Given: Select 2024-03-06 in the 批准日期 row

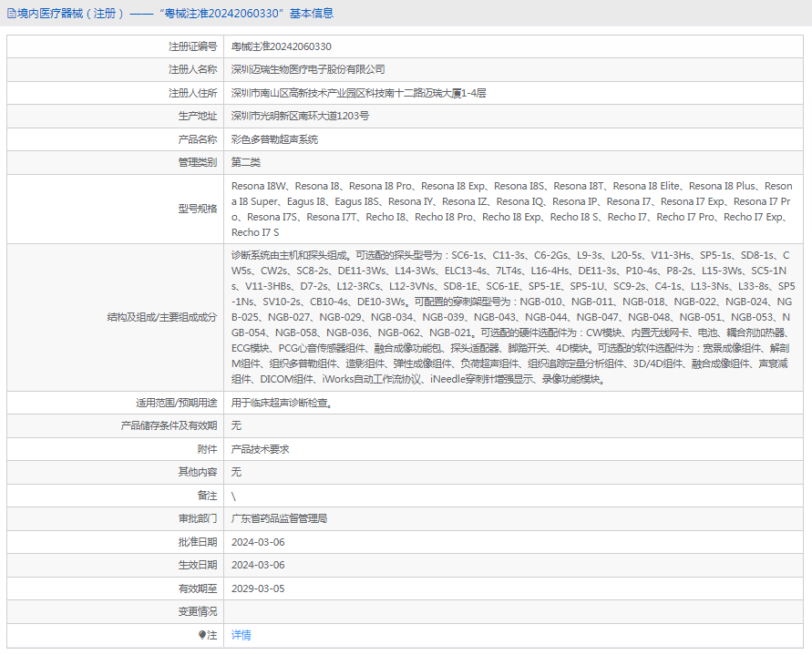Looking at the screenshot, I should pos(258,542).
